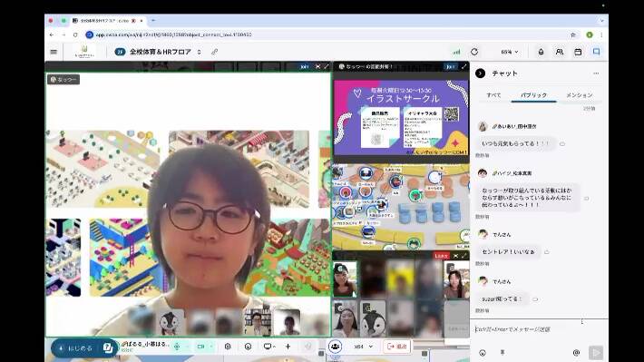Click the browser address bar URL
The width and height of the screenshot is (644, 362).
pyautogui.click(x=173, y=34)
